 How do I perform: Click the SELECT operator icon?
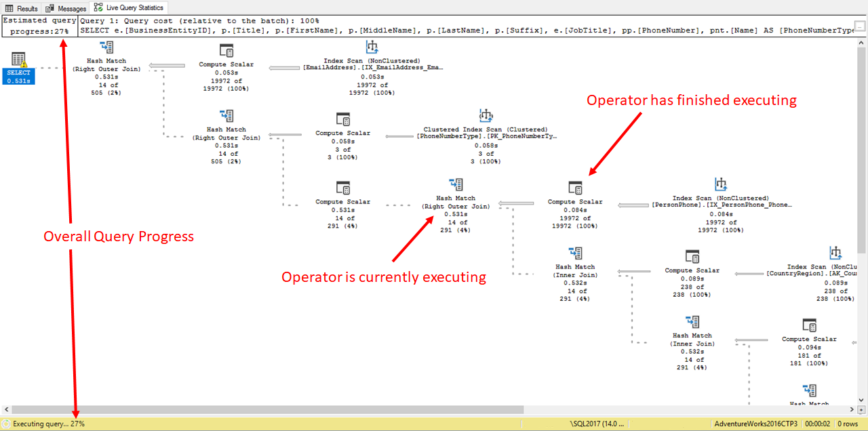[x=18, y=62]
